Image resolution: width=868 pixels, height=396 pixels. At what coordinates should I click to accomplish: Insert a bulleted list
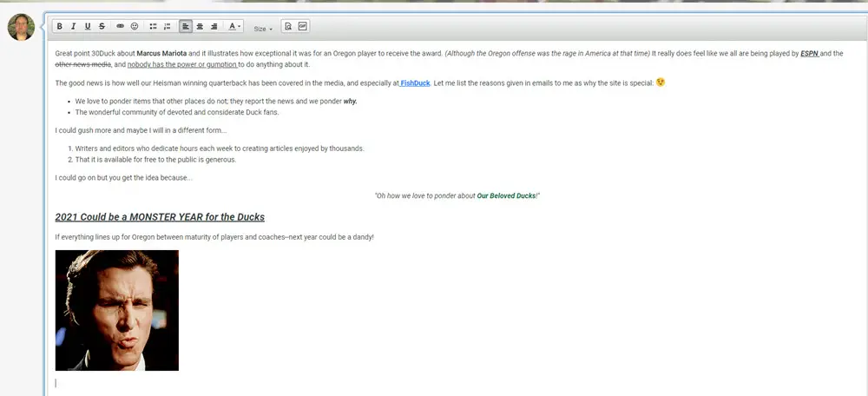tap(154, 27)
